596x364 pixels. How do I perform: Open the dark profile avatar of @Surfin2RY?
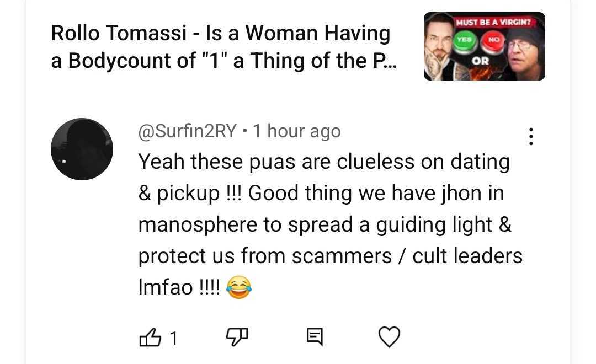tap(82, 149)
